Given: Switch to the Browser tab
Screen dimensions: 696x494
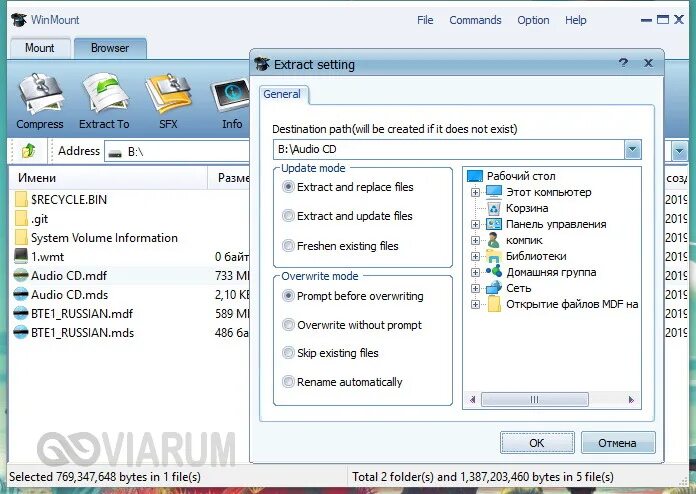Looking at the screenshot, I should coord(110,48).
